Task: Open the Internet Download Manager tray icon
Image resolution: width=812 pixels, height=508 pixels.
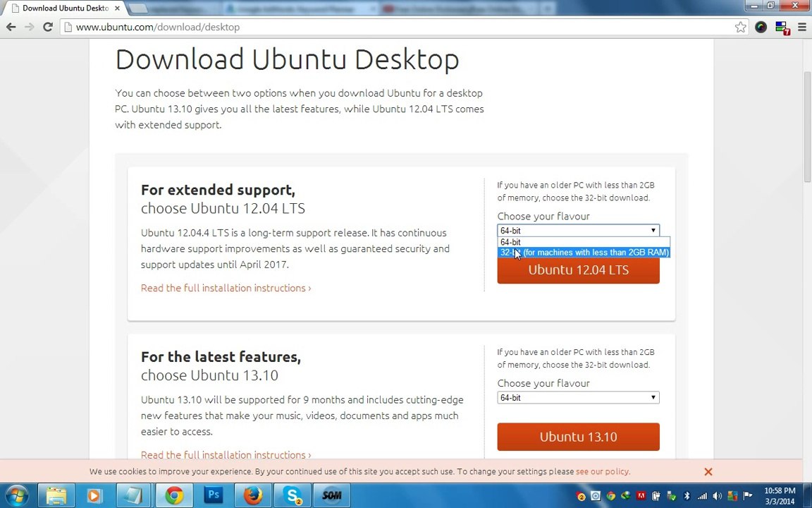Action: pyautogui.click(x=626, y=495)
